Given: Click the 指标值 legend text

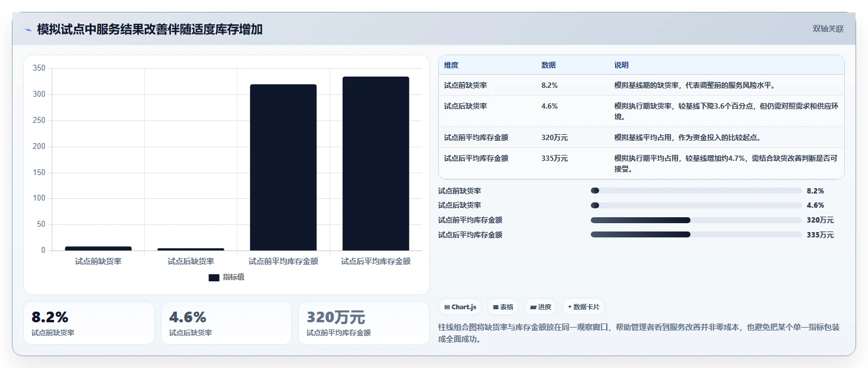Looking at the screenshot, I should coord(233,277).
